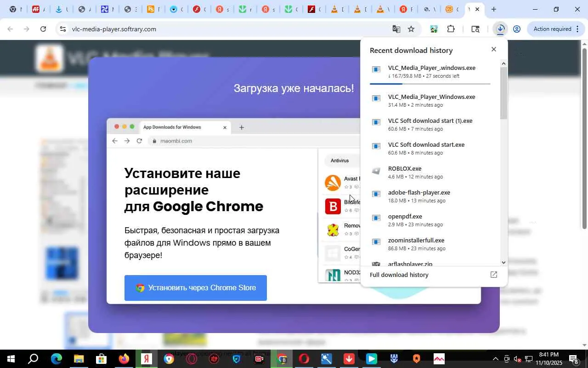Close the active browser tab
The width and height of the screenshot is (588, 368).
(477, 9)
